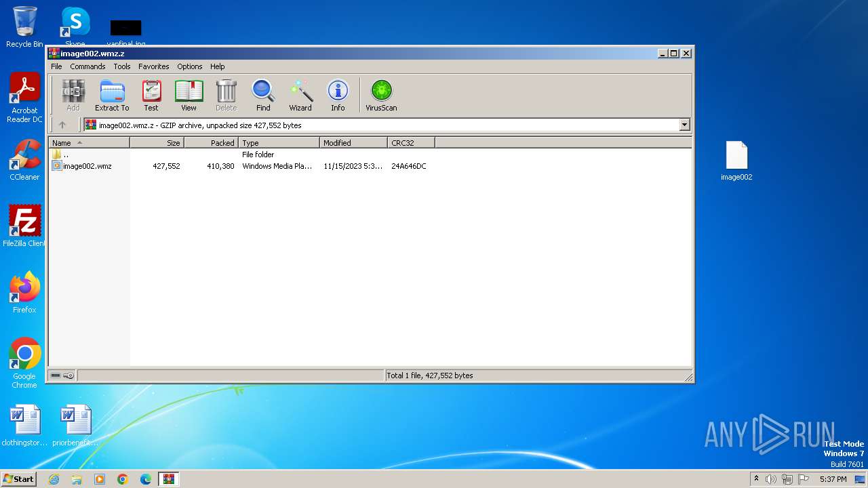
Task: Click the 5:37 PM taskbar clock
Action: click(x=833, y=479)
